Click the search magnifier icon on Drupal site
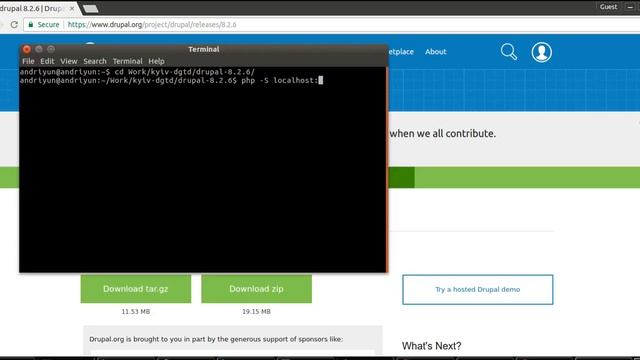 click(509, 52)
